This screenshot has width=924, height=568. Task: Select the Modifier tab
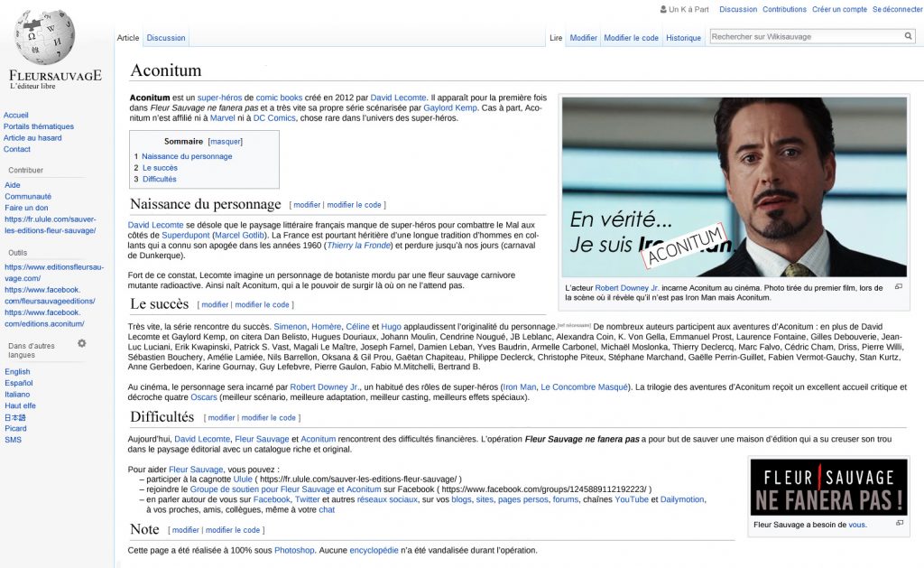tap(584, 38)
